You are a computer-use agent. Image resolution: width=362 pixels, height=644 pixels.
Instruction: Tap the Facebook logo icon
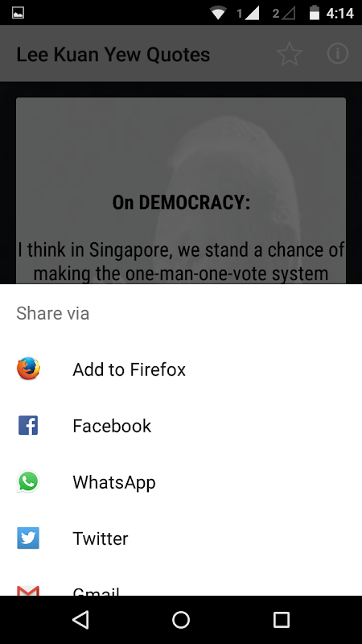point(28,426)
